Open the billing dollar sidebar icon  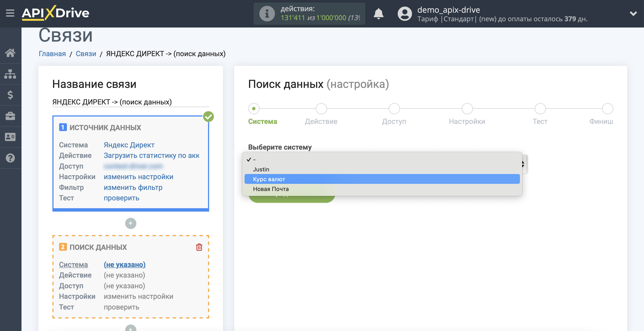10,95
